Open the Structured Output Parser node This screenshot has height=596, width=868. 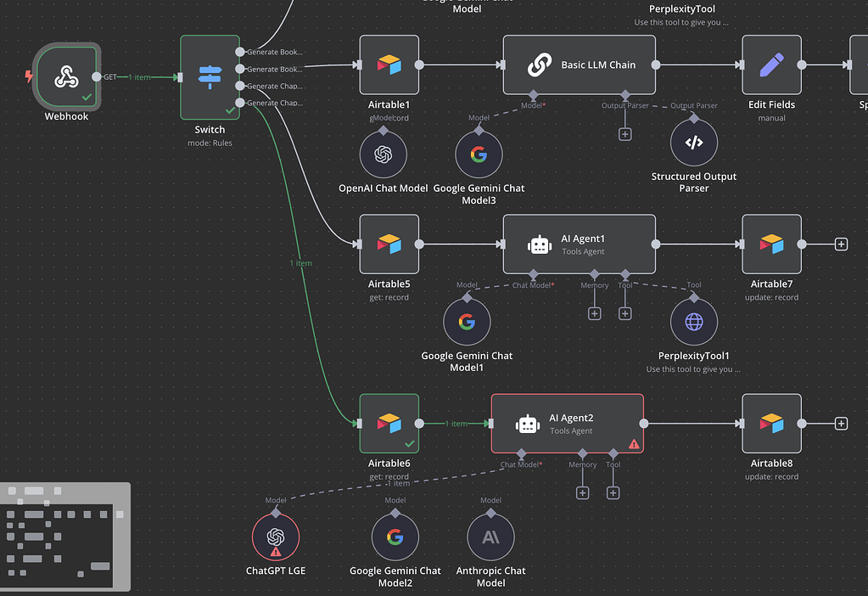coord(693,142)
